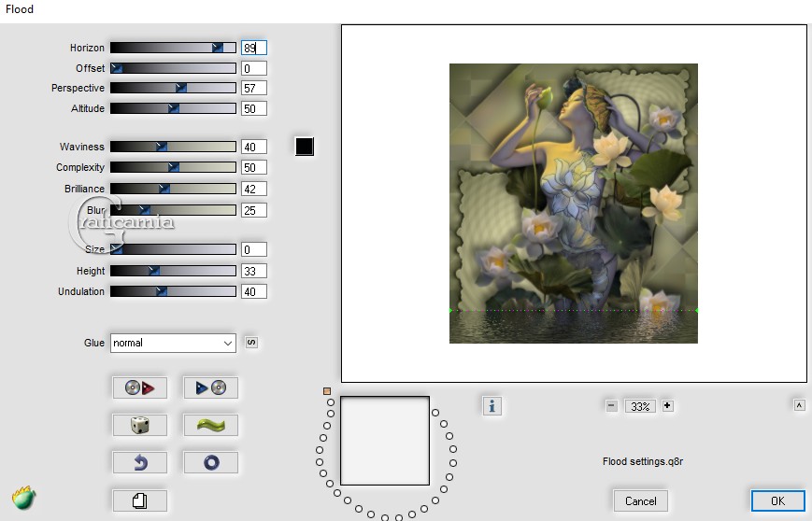Zoom in with the plus button

coord(667,406)
